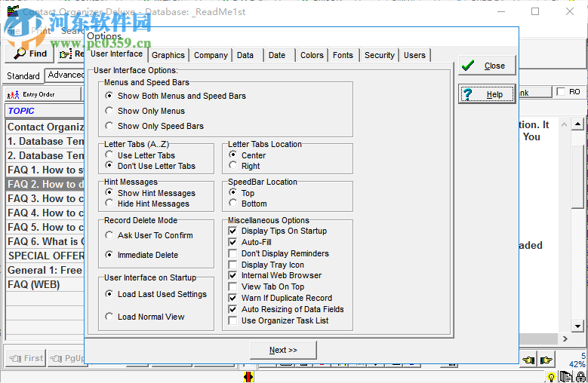Select the 'FAQ 6. What is' row
Image resolution: width=588 pixels, height=383 pixels.
[45, 241]
